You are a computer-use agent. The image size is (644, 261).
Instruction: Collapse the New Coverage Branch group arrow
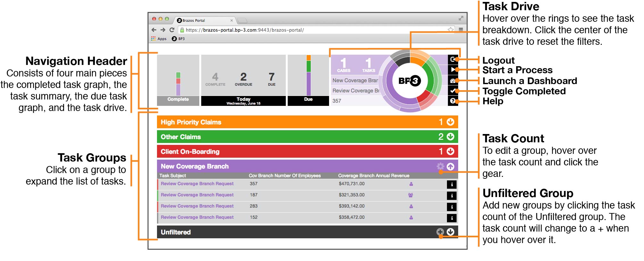click(x=450, y=166)
